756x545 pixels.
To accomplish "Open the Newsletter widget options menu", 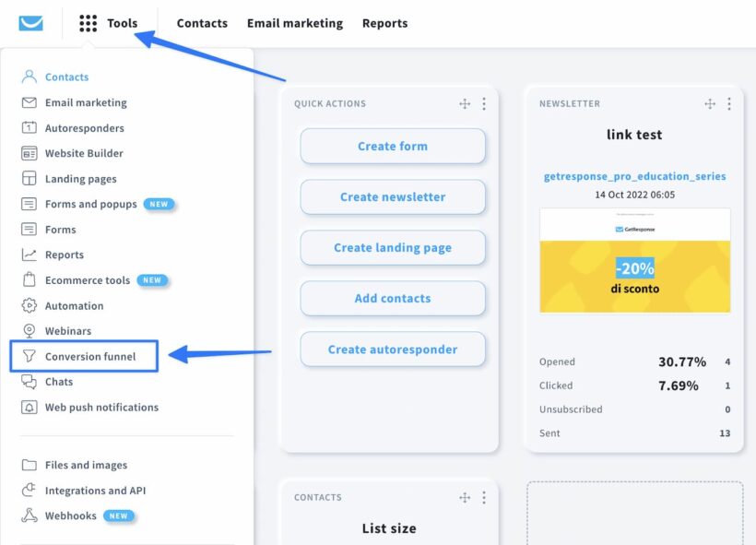I will pyautogui.click(x=729, y=103).
